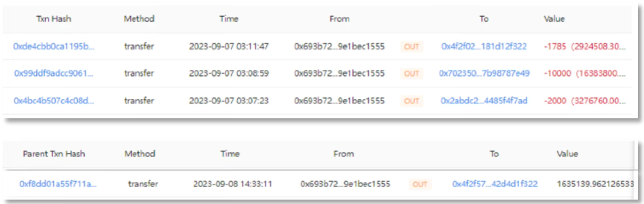This screenshot has height=204, width=644.
Task: Open the 0x4bc4b507c4c08d transaction link
Action: [x=54, y=101]
